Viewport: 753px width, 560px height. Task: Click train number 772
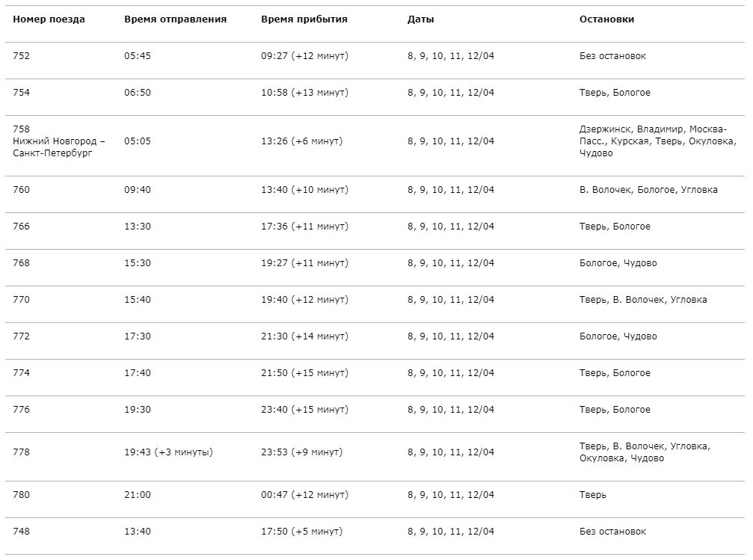click(22, 336)
